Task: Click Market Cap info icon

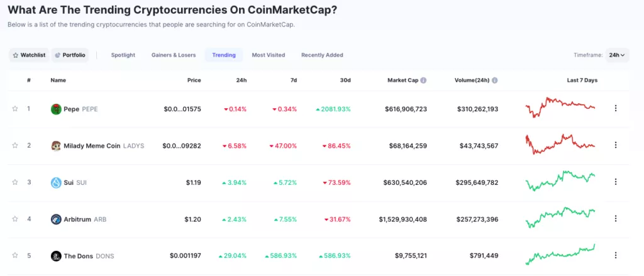Action: tap(423, 80)
